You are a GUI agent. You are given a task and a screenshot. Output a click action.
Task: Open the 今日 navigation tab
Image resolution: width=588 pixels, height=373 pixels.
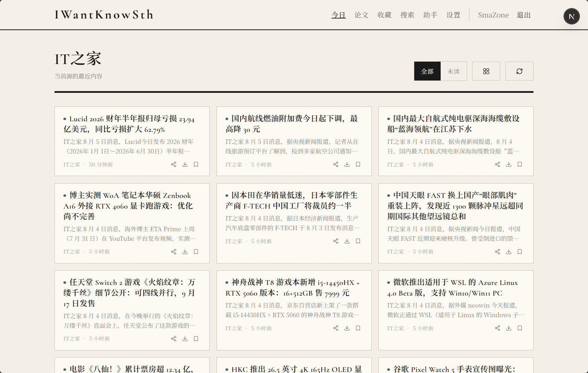click(339, 15)
